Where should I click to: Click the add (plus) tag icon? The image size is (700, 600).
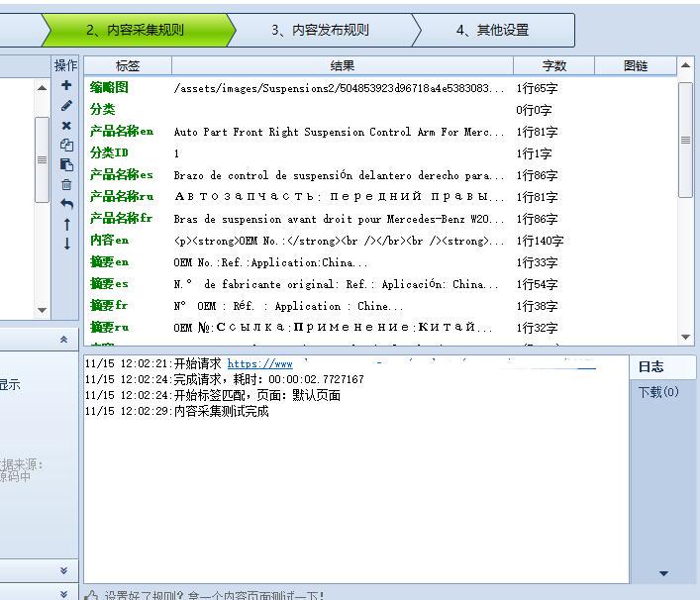[x=66, y=86]
